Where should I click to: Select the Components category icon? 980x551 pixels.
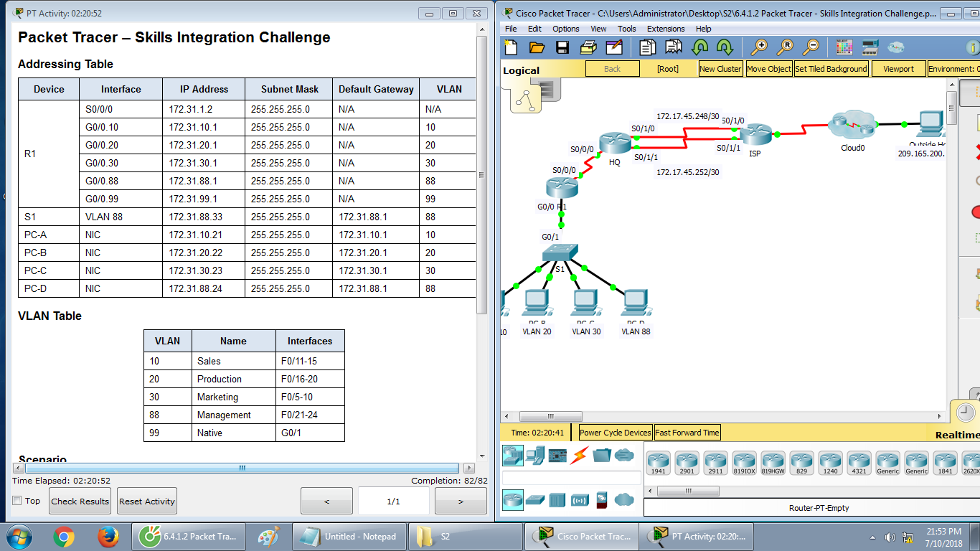point(557,455)
